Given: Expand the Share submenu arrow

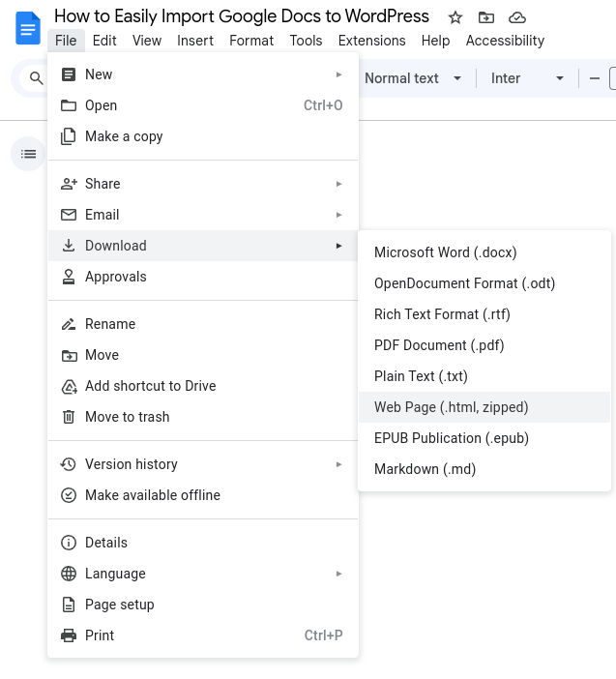Looking at the screenshot, I should 339,184.
